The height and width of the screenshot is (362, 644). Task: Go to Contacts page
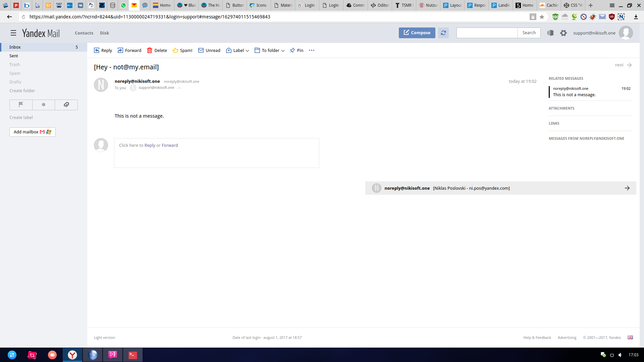coord(84,33)
